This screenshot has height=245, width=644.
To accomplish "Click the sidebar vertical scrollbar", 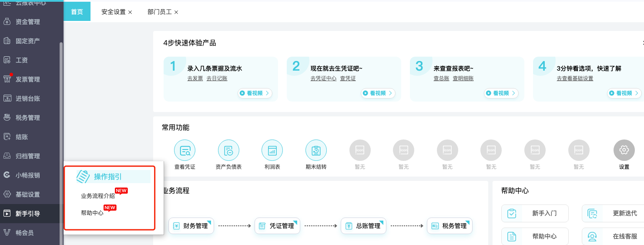I will point(61,131).
